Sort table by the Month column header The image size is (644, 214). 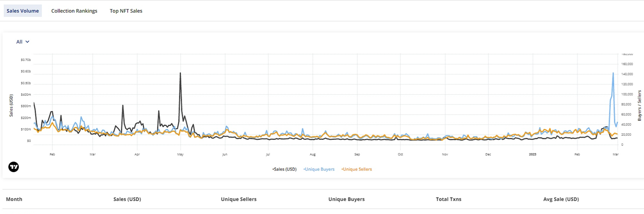(x=14, y=199)
